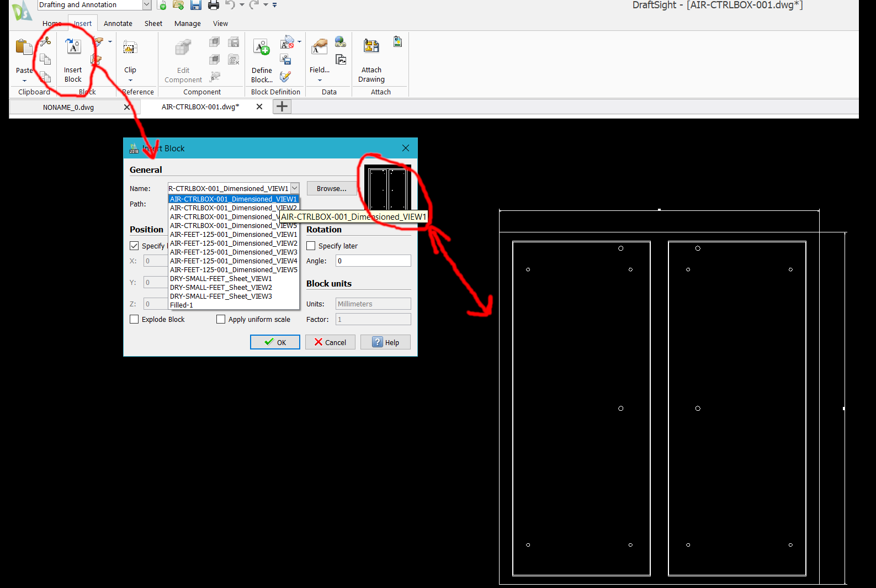Select AIR-FEET-125-001_Dimensioned_VIEW3 in list
The height and width of the screenshot is (588, 876).
[233, 252]
